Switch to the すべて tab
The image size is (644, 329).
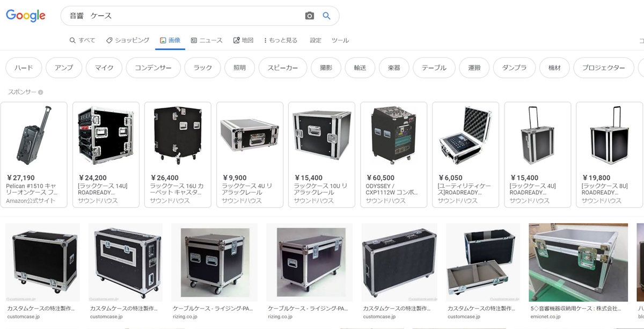pos(82,40)
